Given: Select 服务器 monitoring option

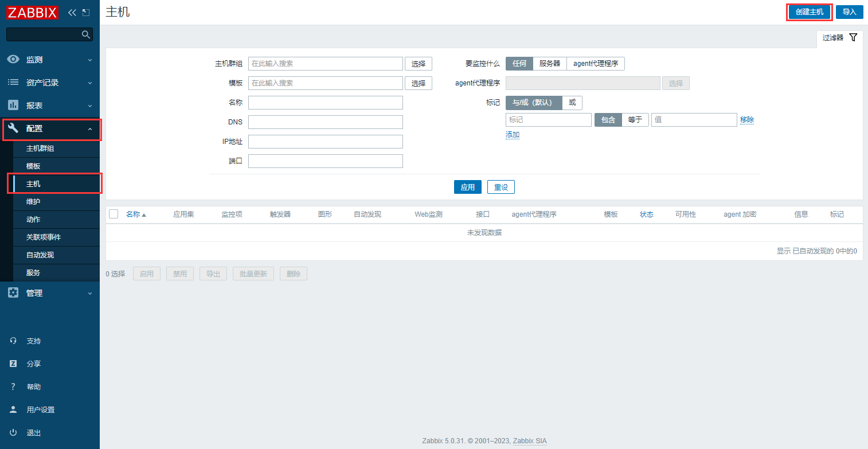Looking at the screenshot, I should coord(549,64).
